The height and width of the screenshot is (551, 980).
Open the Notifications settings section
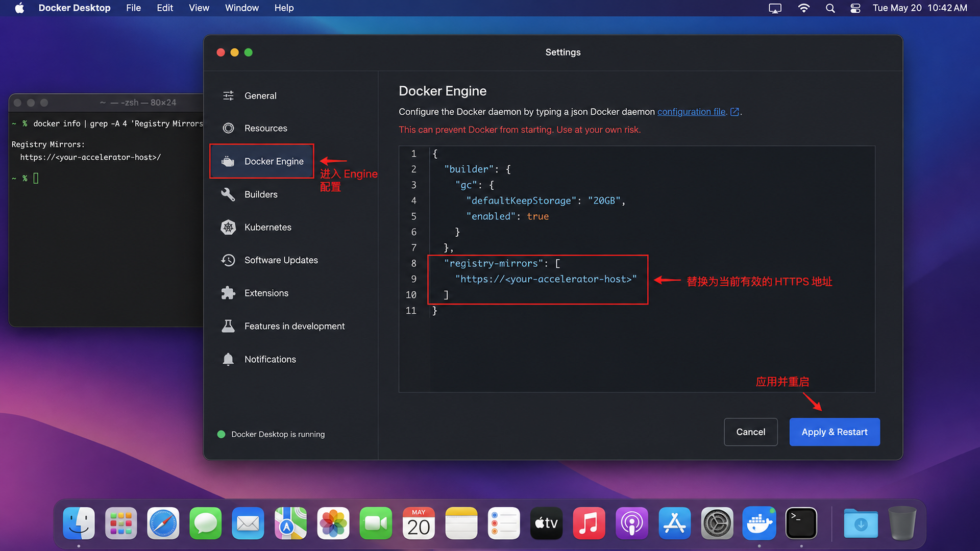pos(270,359)
